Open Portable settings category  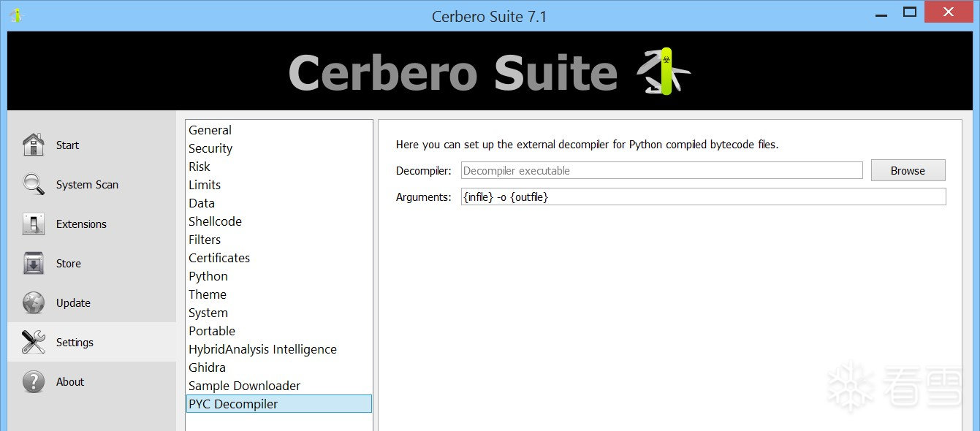point(279,331)
